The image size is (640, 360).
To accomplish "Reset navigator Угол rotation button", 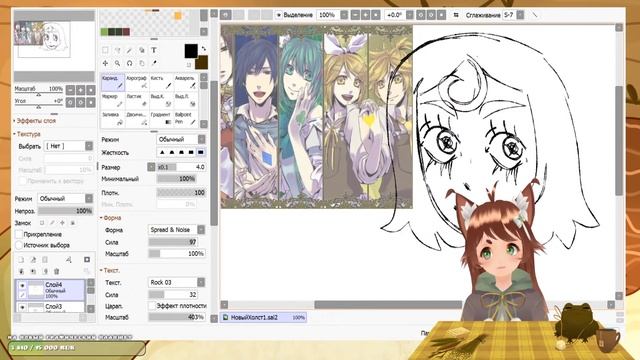I will 91,102.
